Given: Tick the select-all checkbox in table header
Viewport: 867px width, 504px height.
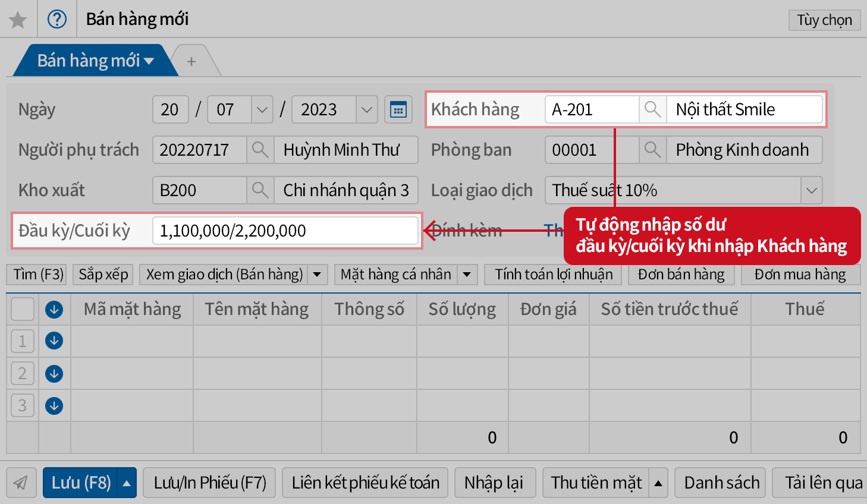Looking at the screenshot, I should (23, 309).
